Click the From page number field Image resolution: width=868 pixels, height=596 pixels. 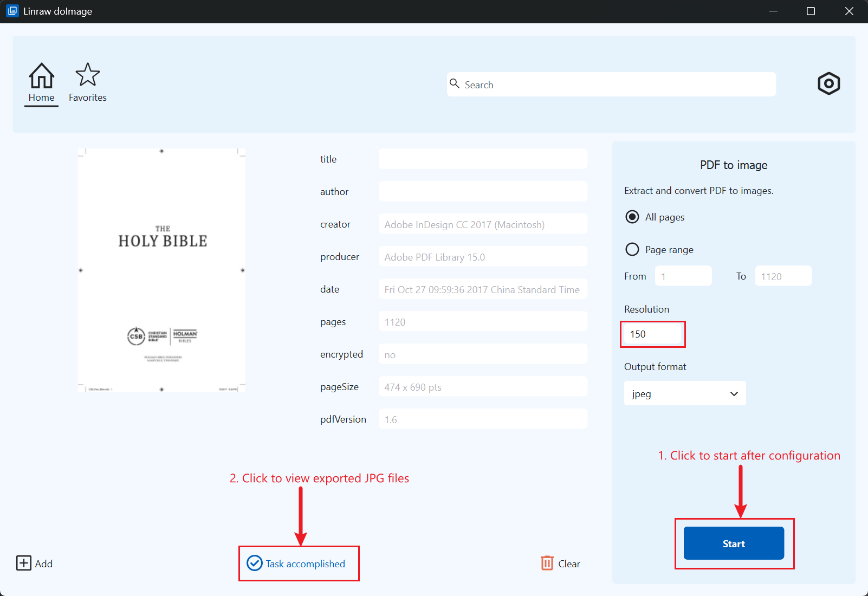click(x=683, y=276)
